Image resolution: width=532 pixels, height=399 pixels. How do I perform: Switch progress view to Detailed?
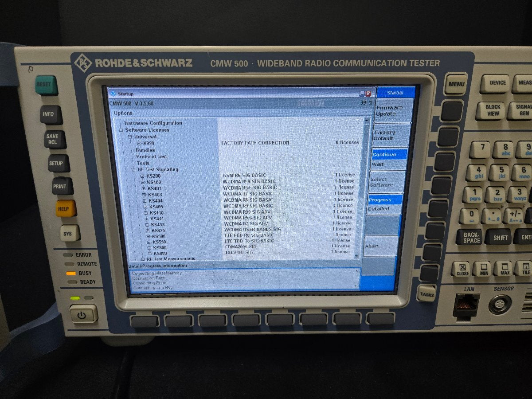384,209
